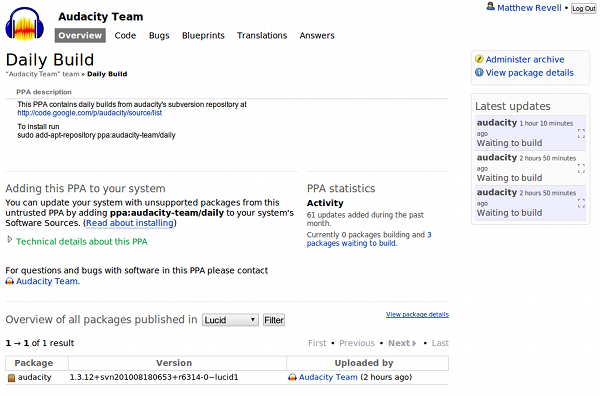Click the Last pagination link
Viewport: 600px width, 396px height.
[x=440, y=343]
